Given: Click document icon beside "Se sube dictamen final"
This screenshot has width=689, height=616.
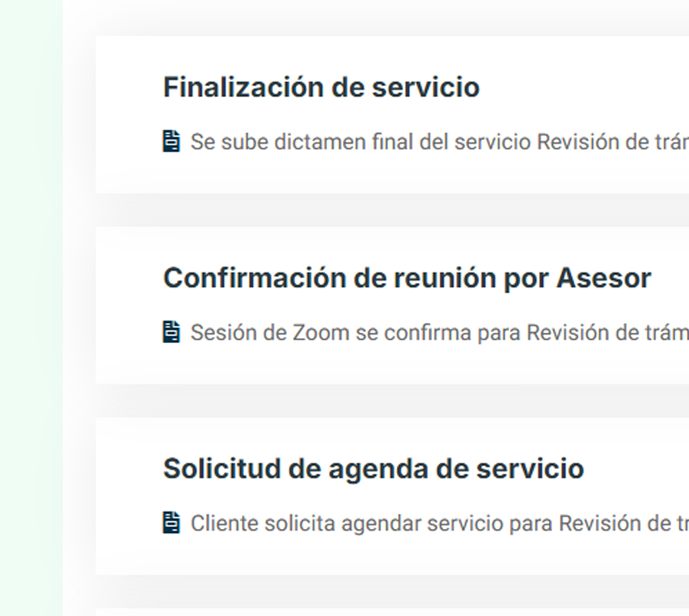Looking at the screenshot, I should 171,142.
